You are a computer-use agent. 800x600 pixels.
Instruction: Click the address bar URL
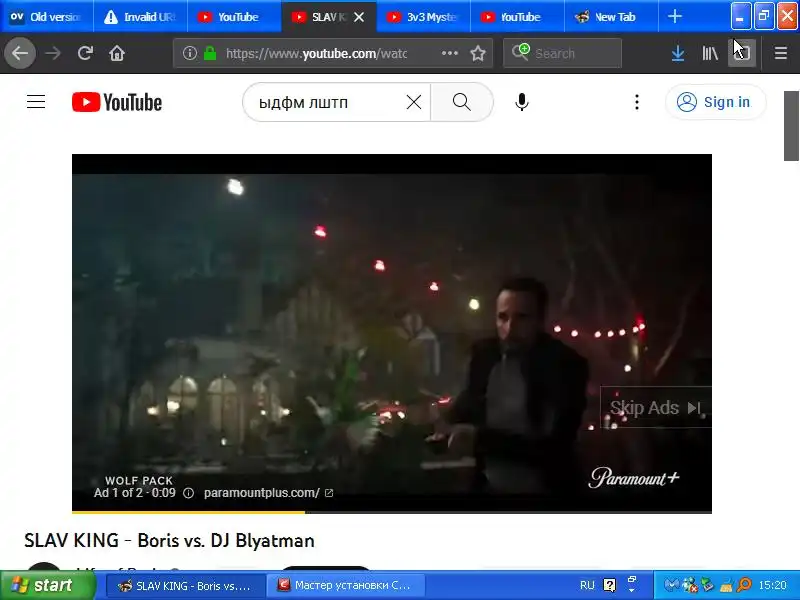tap(316, 53)
